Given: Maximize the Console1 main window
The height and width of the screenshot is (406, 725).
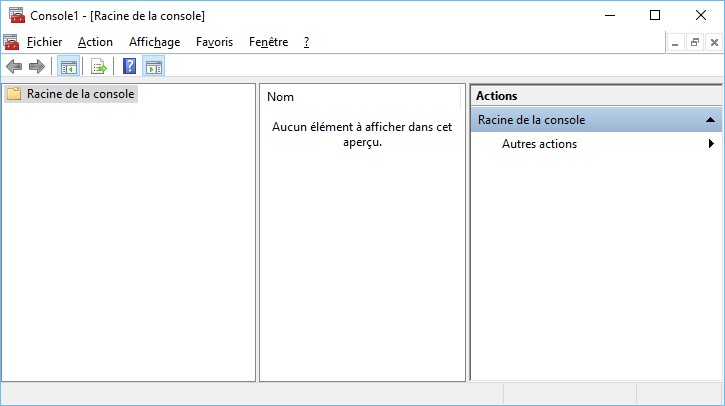Looking at the screenshot, I should (655, 15).
